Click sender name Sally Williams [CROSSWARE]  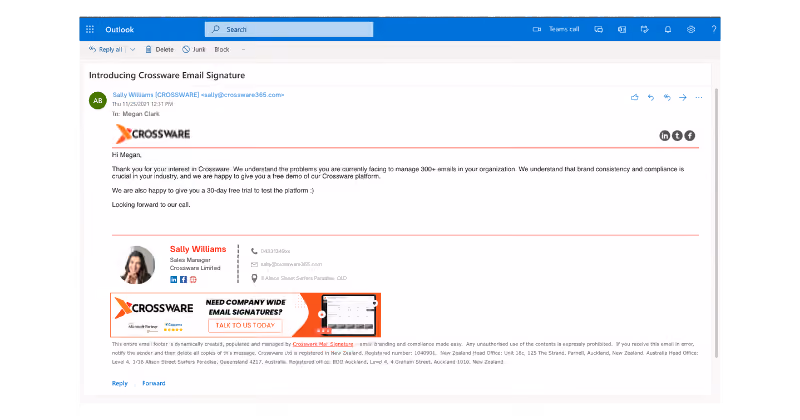(x=156, y=95)
